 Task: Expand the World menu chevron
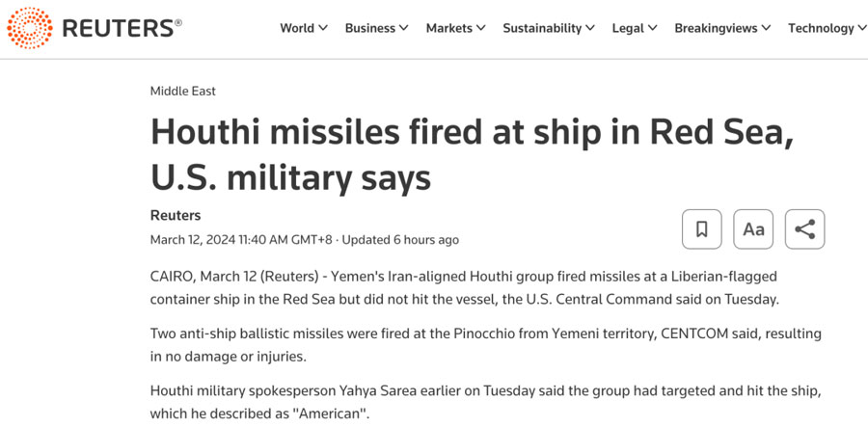[323, 28]
